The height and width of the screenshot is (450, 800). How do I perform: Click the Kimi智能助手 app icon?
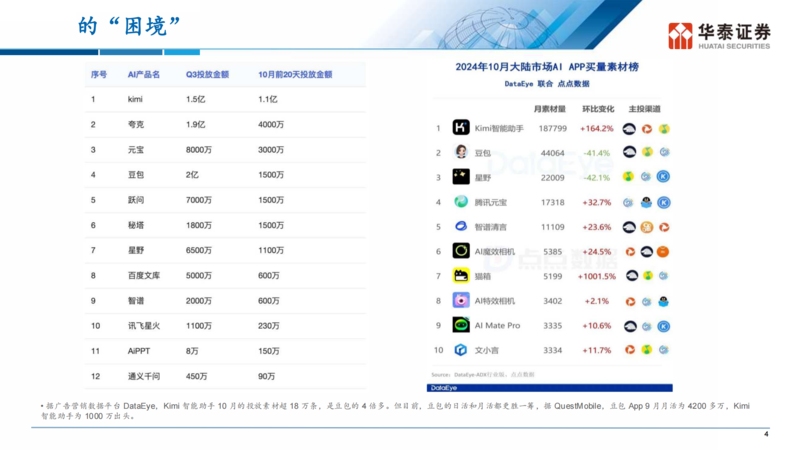[461, 128]
